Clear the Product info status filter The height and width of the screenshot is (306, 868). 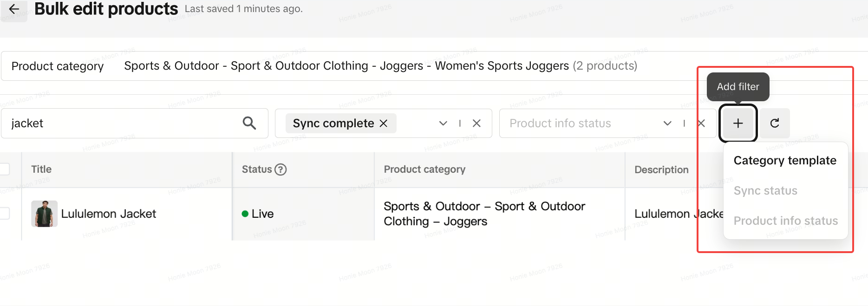tap(701, 123)
